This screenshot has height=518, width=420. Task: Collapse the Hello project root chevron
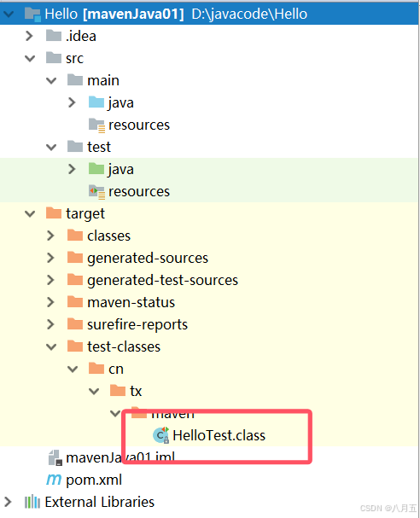pos(9,14)
